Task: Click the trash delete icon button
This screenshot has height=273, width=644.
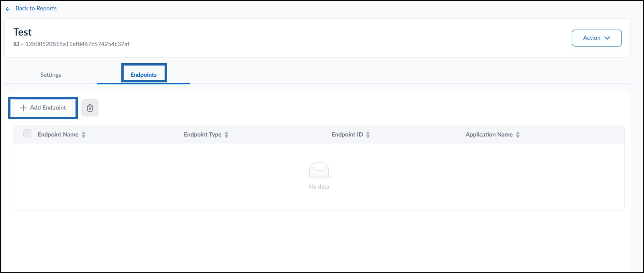Action: [90, 108]
